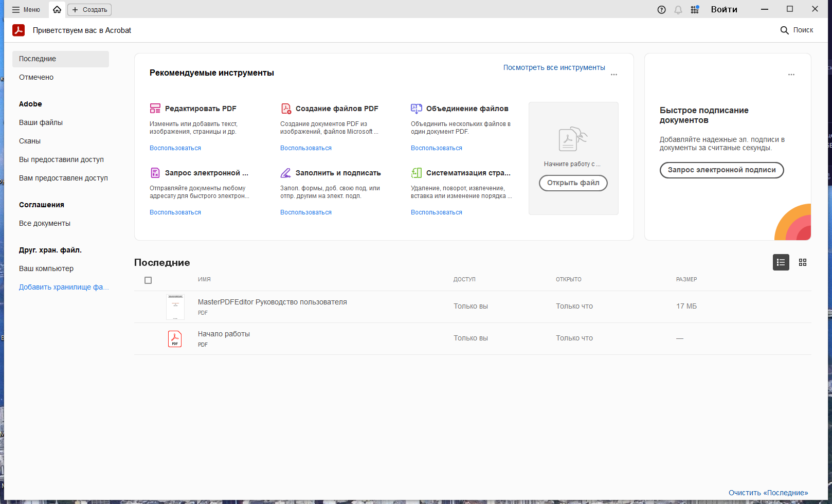Click the Acrobat logo icon
The width and height of the screenshot is (832, 504).
19,30
